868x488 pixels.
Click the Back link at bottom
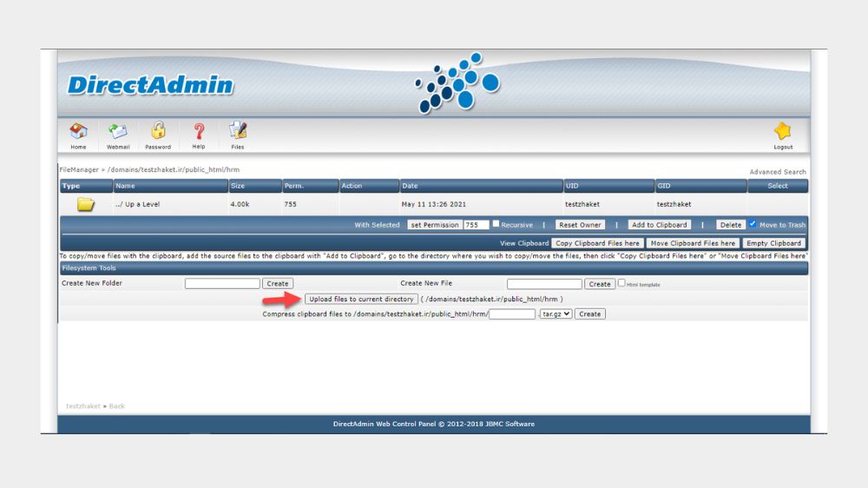(x=117, y=406)
